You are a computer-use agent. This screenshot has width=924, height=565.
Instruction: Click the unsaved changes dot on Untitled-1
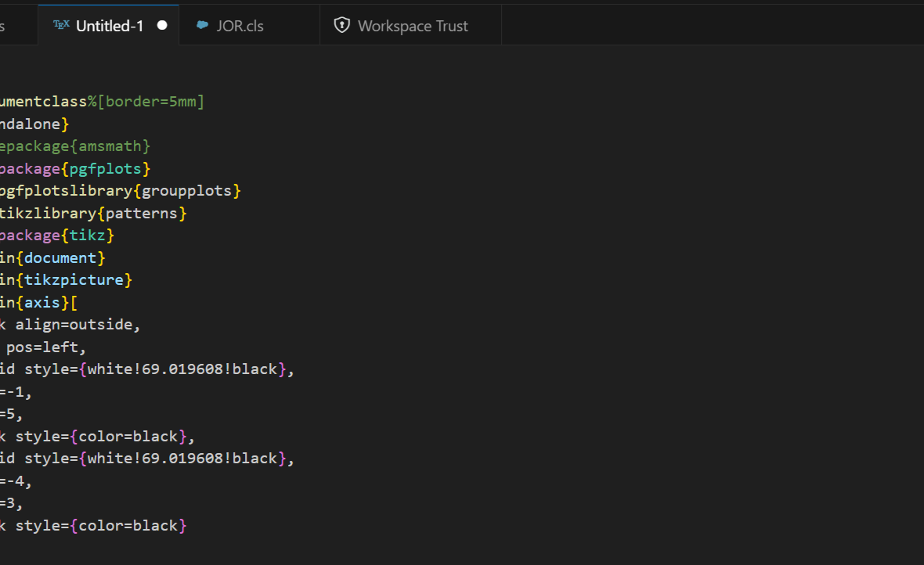coord(162,25)
